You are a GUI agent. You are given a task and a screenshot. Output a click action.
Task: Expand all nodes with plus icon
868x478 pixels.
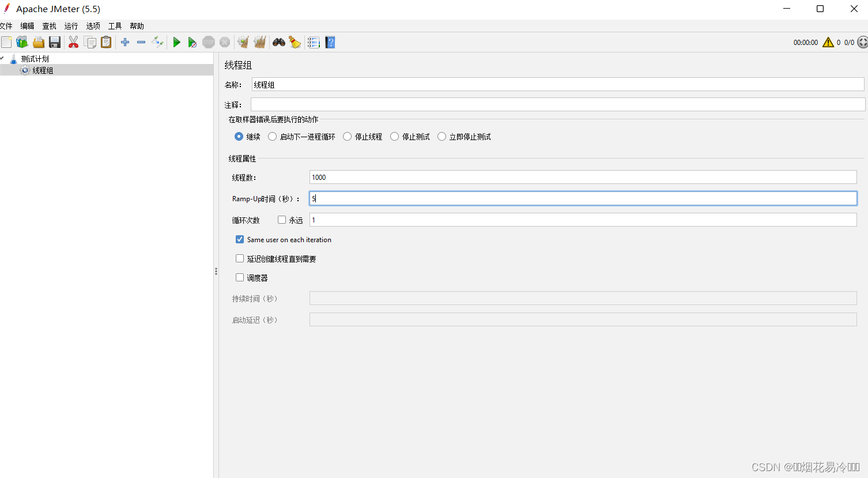(x=125, y=42)
